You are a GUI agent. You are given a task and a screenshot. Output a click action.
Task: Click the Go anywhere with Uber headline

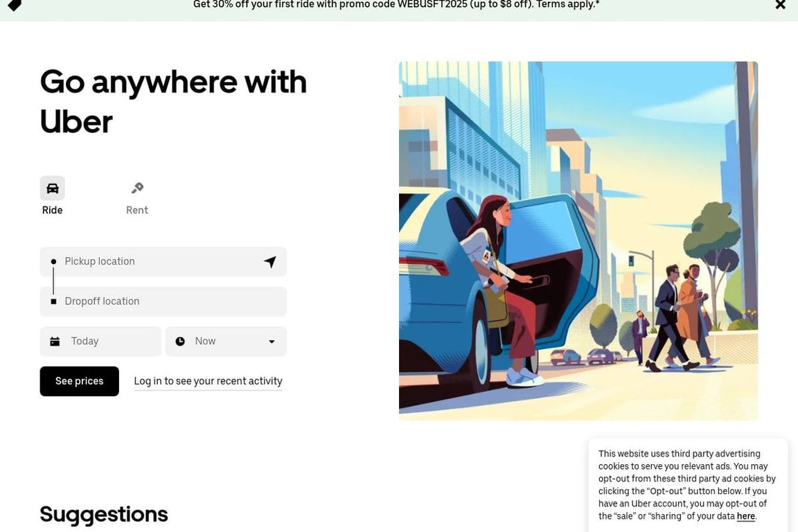click(x=174, y=102)
